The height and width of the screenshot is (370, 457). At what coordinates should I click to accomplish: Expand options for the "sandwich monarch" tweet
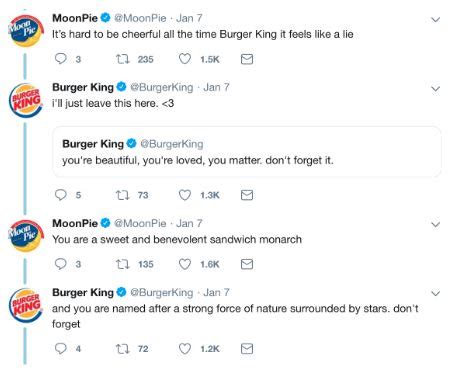click(x=435, y=225)
